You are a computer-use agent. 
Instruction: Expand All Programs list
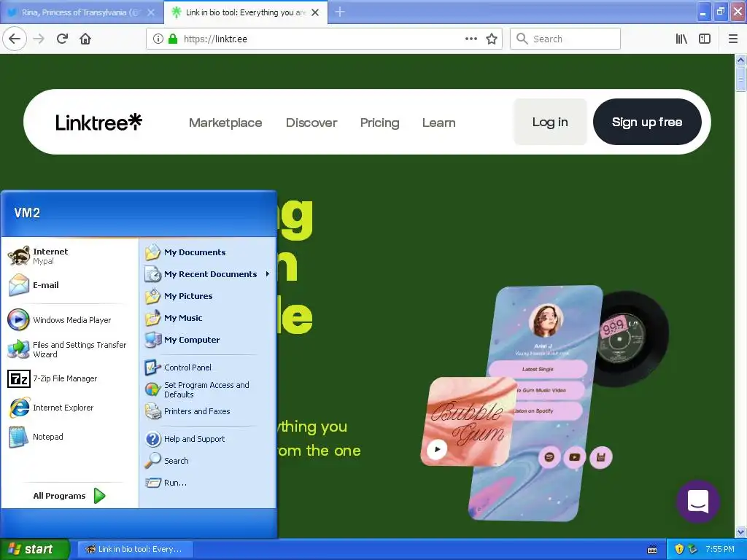tap(69, 496)
